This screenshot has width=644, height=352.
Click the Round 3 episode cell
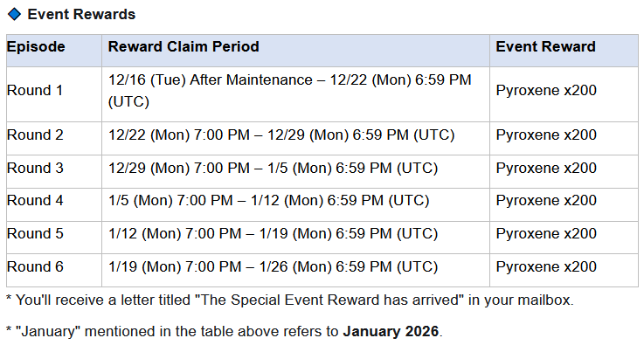pos(35,168)
